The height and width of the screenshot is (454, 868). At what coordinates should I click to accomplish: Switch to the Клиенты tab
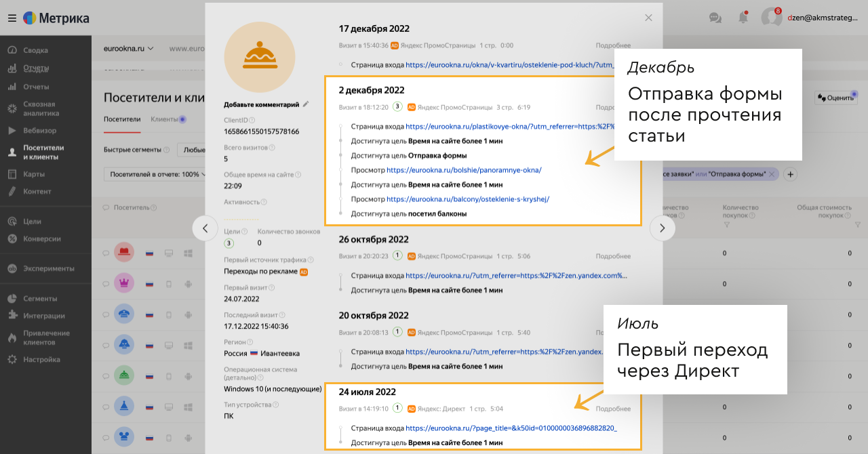click(x=163, y=119)
